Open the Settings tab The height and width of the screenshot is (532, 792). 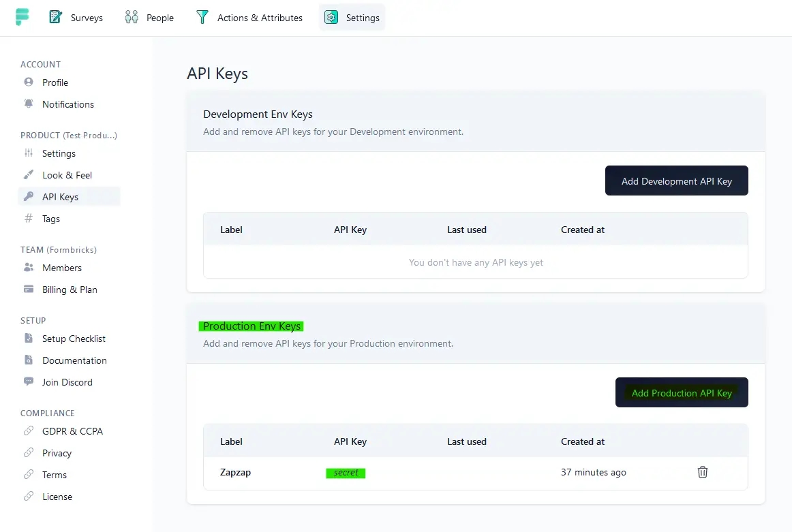pos(352,18)
